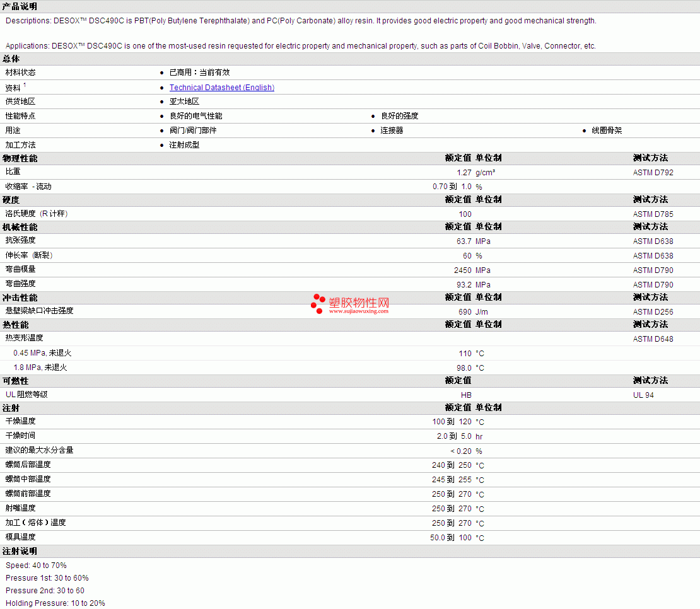The width and height of the screenshot is (700, 609).
Task: Click the flexural modulus value 2450
Action: [x=462, y=270]
